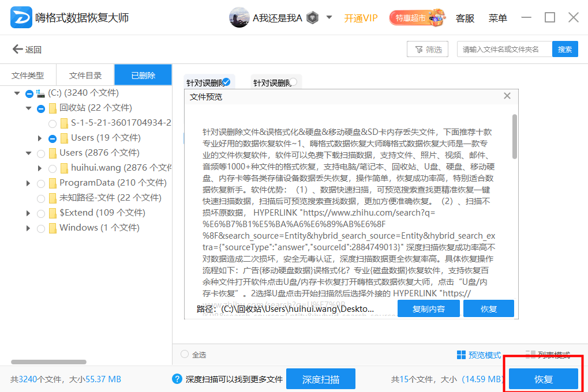This screenshot has width=588, height=392.
Task: Switch to 列表模式 list view
Action: [x=548, y=355]
